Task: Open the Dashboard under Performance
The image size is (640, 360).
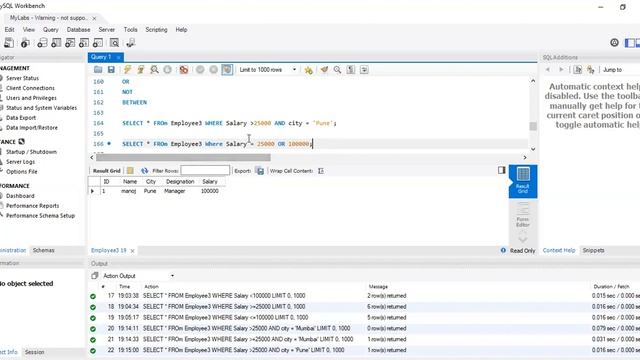Action: point(20,196)
